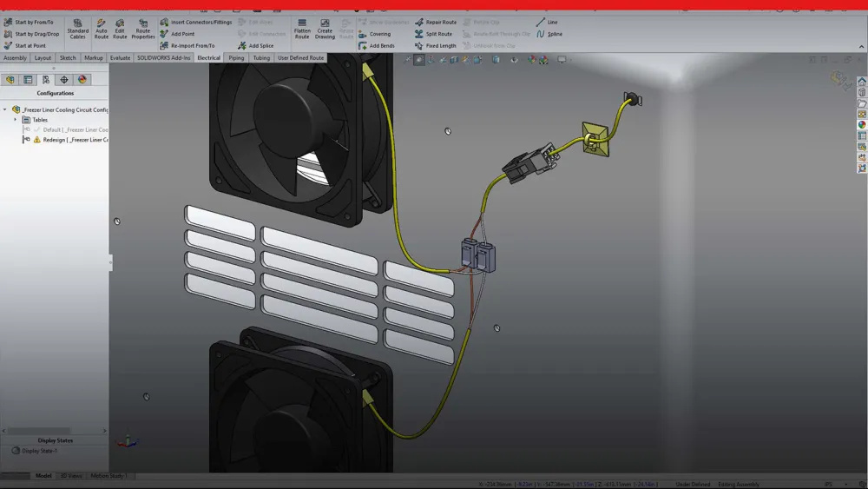
Task: Open the Appearances sphere in task pane
Action: (x=861, y=124)
